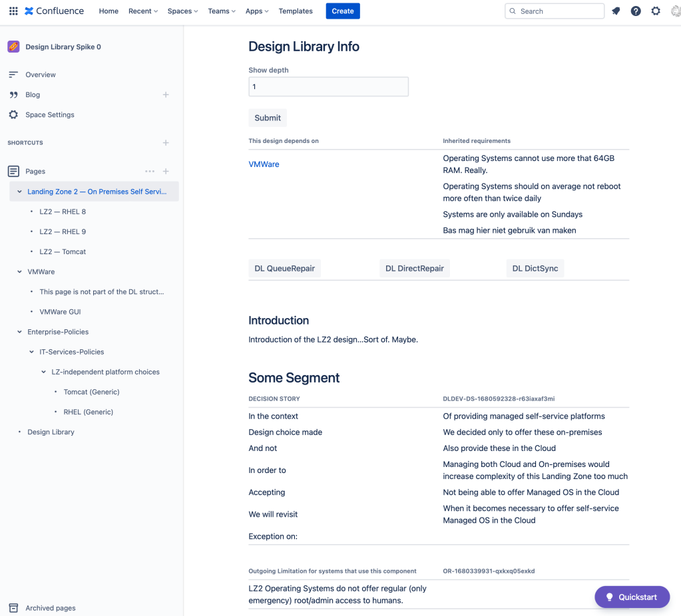The width and height of the screenshot is (681, 616).
Task: Open the notifications bell icon
Action: (x=616, y=11)
